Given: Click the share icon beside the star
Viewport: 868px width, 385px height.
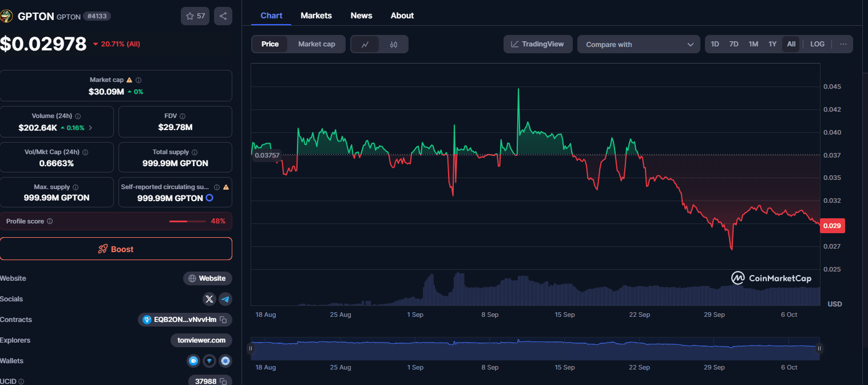Looking at the screenshot, I should [223, 16].
